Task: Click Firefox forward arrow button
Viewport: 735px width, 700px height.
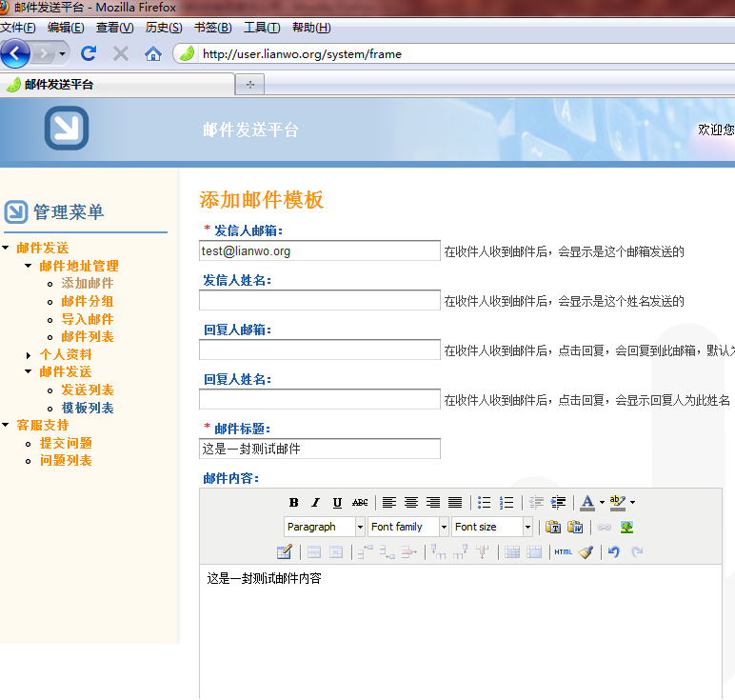Action: [x=43, y=54]
